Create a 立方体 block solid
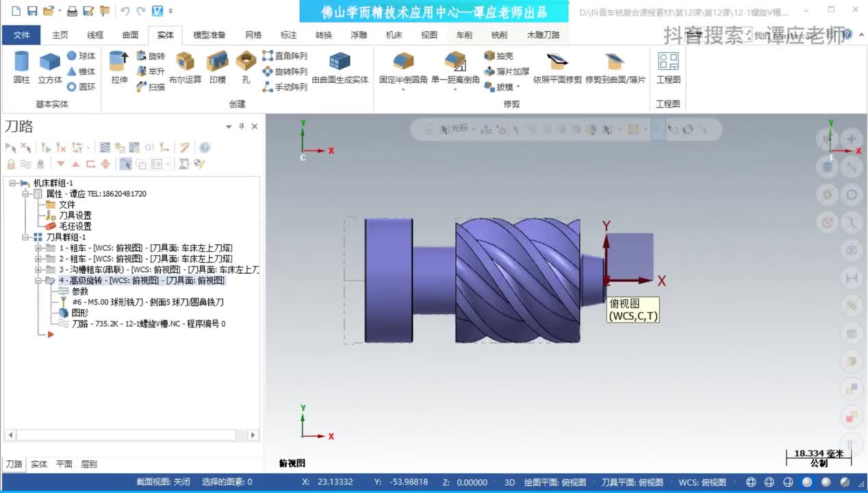 (x=50, y=68)
